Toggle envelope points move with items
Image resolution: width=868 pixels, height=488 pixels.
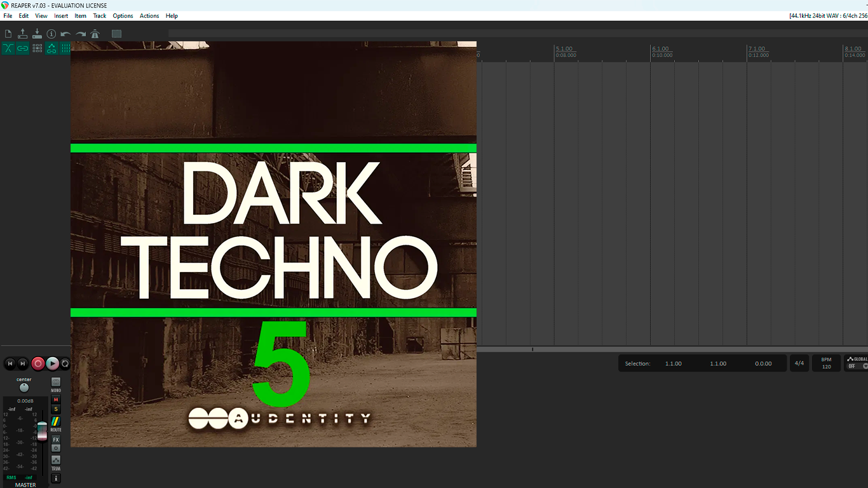click(x=51, y=48)
